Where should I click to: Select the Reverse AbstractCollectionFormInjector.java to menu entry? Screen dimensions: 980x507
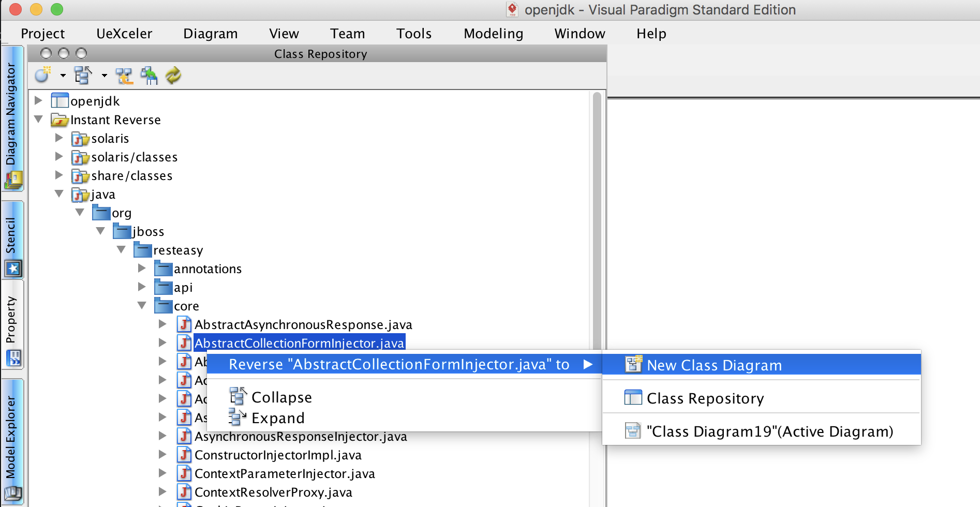[x=404, y=364]
